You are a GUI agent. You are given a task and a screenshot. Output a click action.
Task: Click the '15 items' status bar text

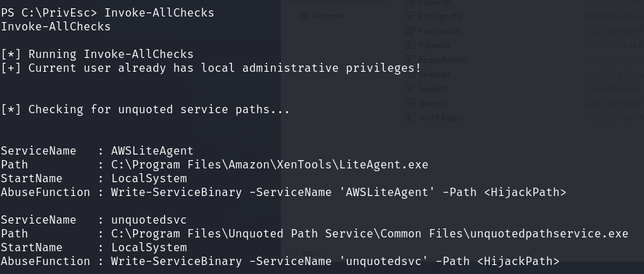306,253
